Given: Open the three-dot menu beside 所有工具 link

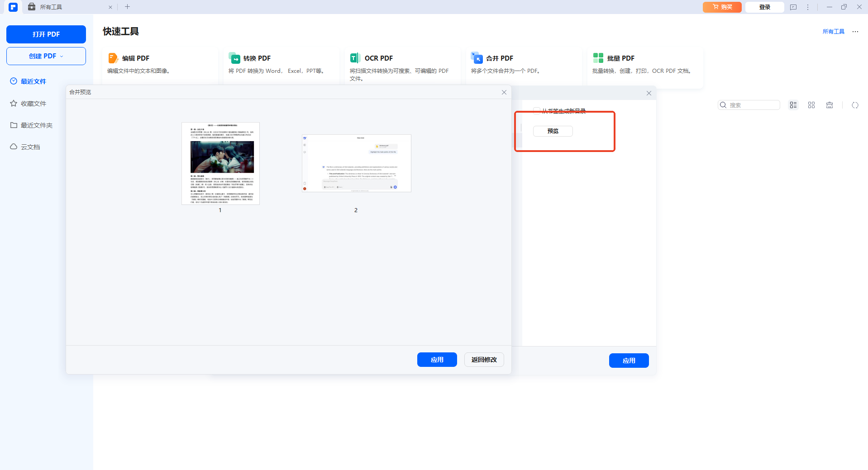Looking at the screenshot, I should 855,32.
